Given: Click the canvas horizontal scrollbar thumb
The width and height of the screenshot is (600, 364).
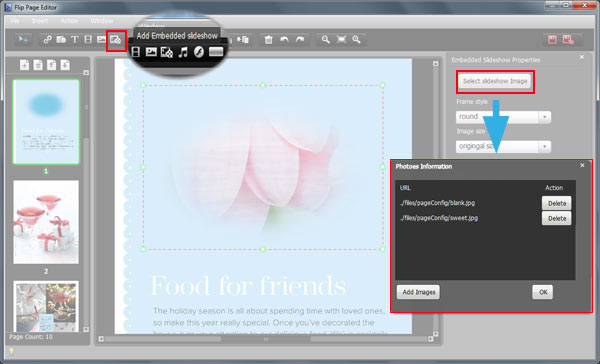Looking at the screenshot, I should [266, 339].
